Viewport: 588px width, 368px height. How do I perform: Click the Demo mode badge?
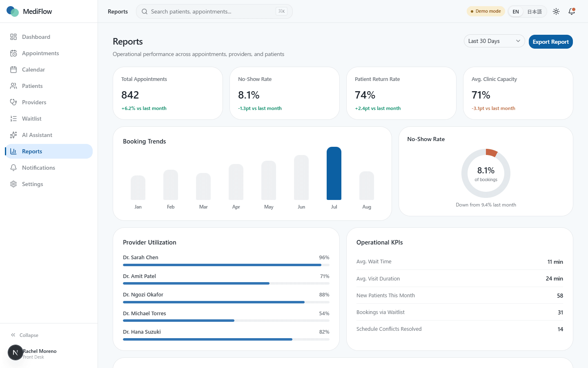click(486, 11)
